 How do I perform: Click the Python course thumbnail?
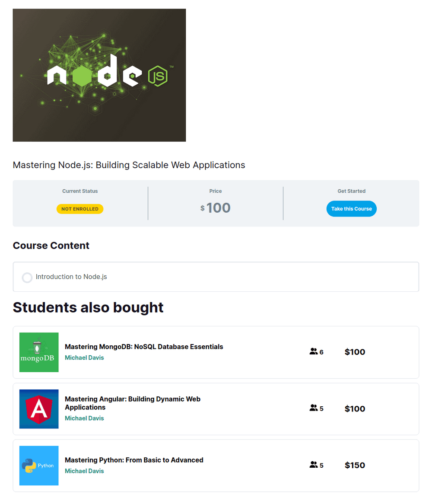point(39,466)
